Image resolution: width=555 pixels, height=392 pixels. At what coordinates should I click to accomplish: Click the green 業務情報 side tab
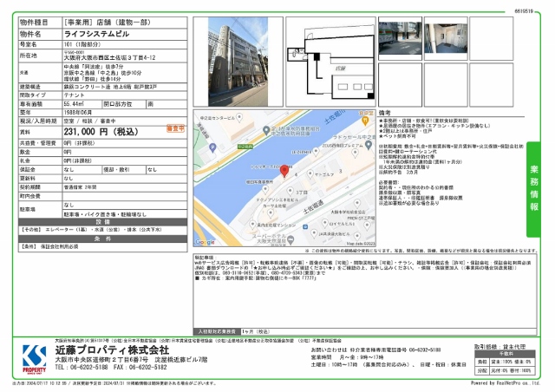[533, 189]
